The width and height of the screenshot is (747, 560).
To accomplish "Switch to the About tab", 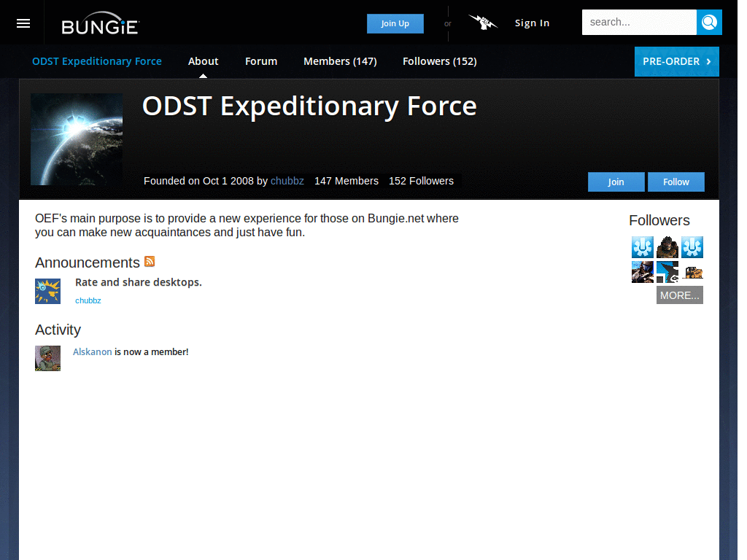I will (203, 61).
